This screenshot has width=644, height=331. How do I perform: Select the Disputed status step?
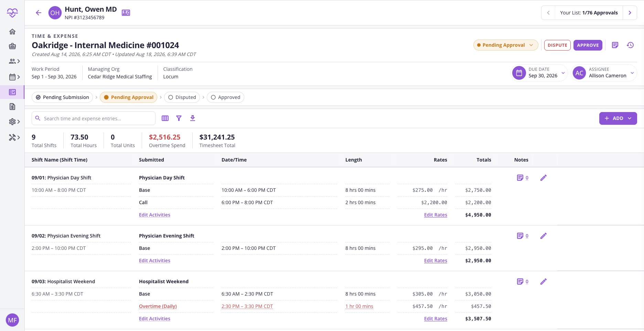click(x=182, y=97)
